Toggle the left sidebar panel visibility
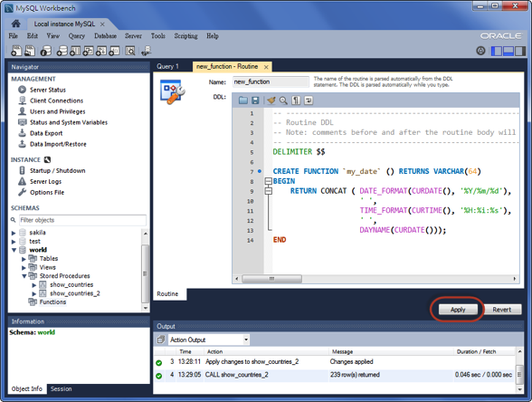This screenshot has height=402, width=532. (497, 51)
